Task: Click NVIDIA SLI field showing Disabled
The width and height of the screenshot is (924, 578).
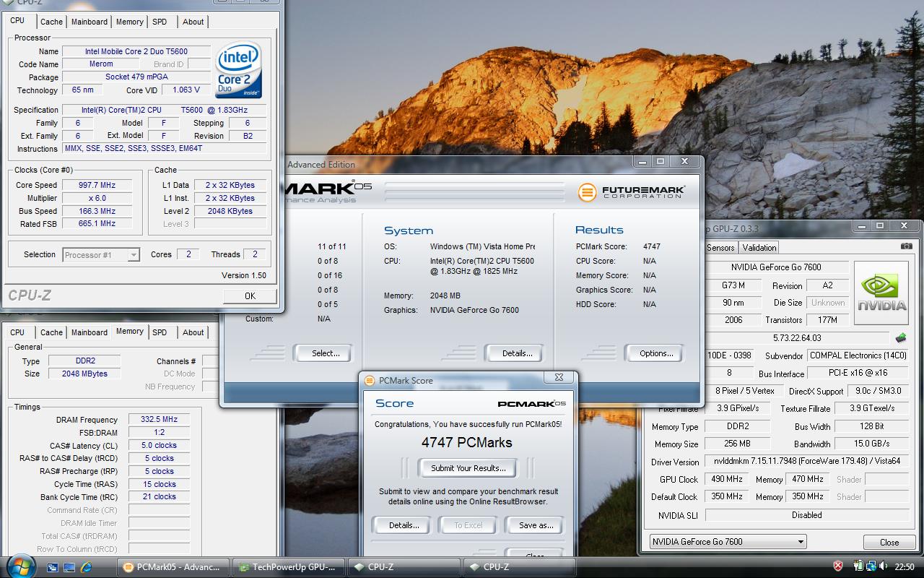Action: click(x=806, y=515)
